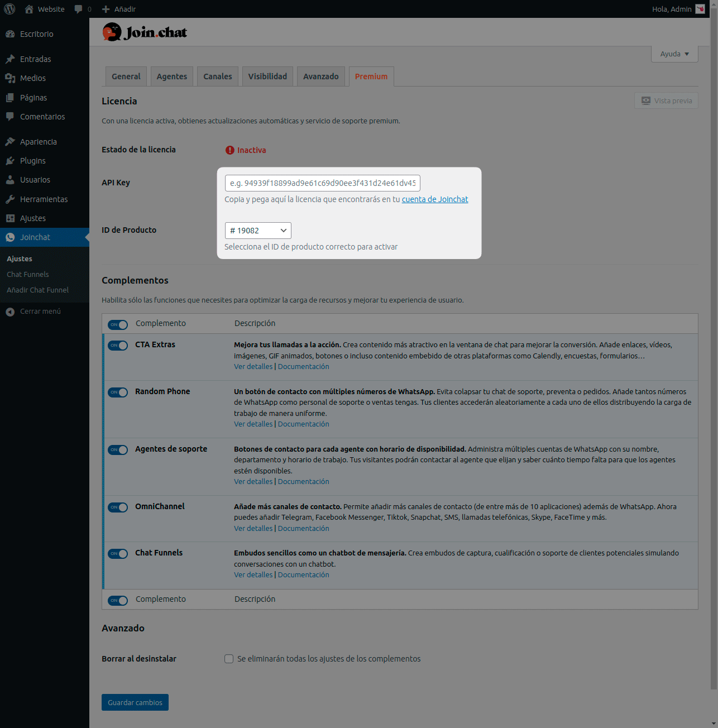Image resolution: width=718 pixels, height=728 pixels.
Task: Click the comments bubble icon in admin bar
Action: click(x=78, y=9)
